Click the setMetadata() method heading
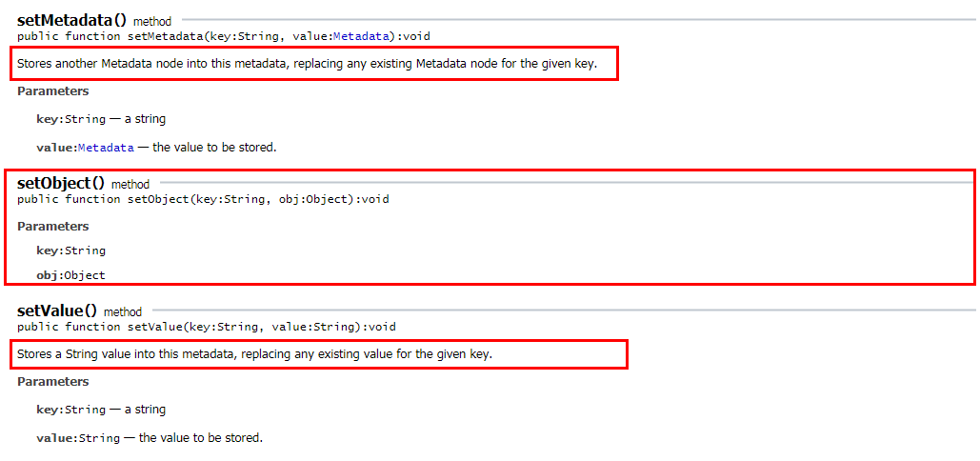This screenshot has width=980, height=461. tap(71, 19)
